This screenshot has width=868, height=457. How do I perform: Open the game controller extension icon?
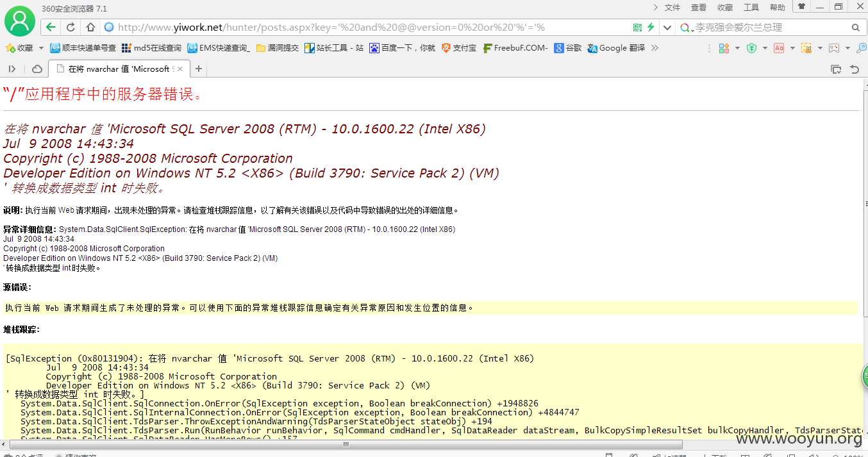pyautogui.click(x=834, y=48)
